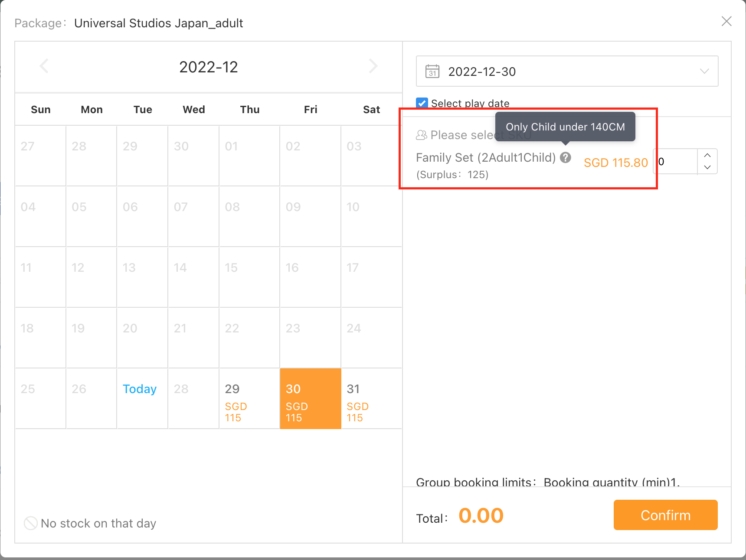
Task: Click the calendar icon in date field
Action: [432, 72]
